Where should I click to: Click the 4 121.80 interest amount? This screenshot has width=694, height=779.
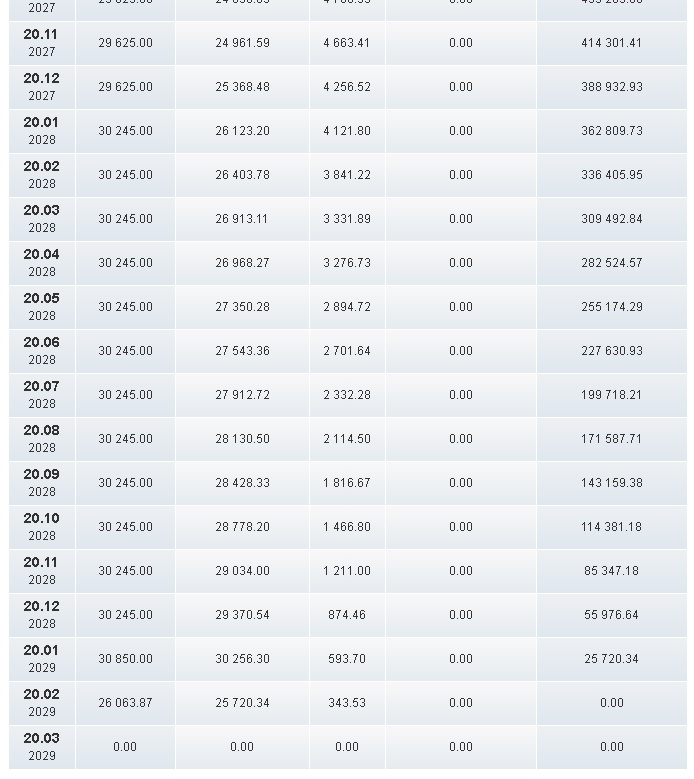347,131
